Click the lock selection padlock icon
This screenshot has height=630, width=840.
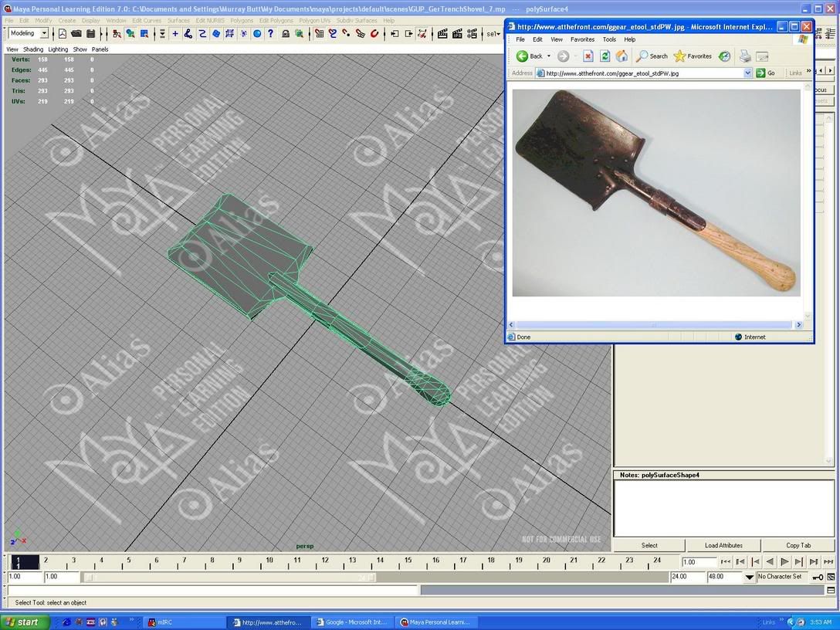286,34
